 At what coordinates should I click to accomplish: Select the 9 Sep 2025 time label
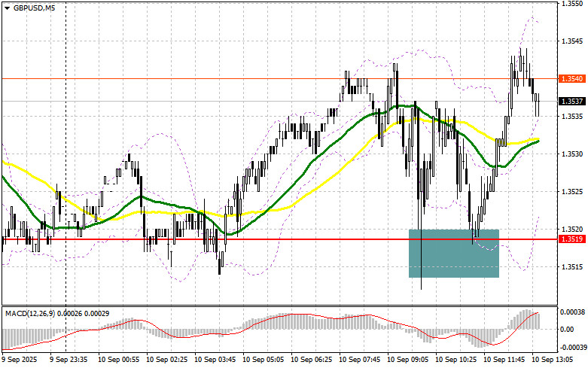[20, 360]
